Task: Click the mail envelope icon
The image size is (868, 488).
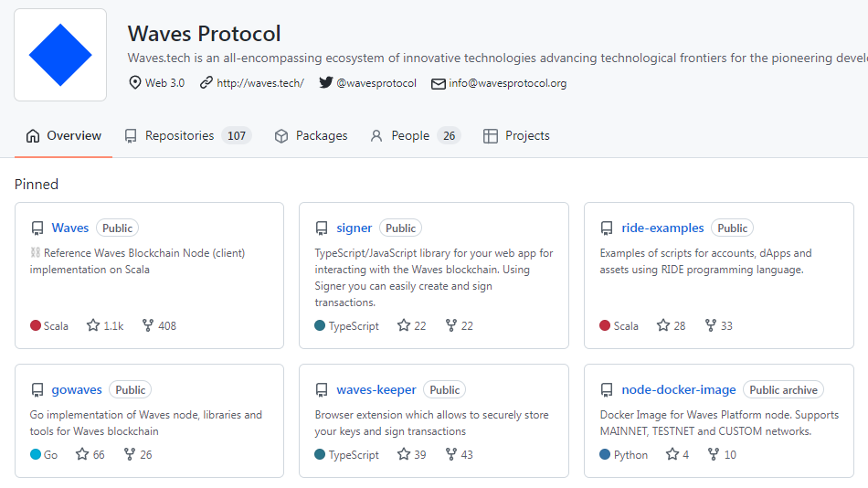Action: coord(439,84)
